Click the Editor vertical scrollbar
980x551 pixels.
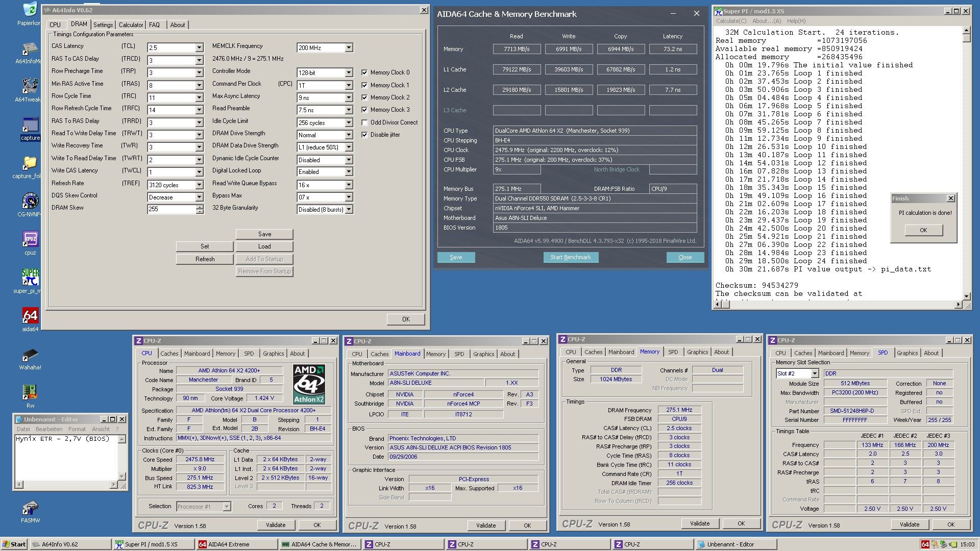[x=122, y=458]
